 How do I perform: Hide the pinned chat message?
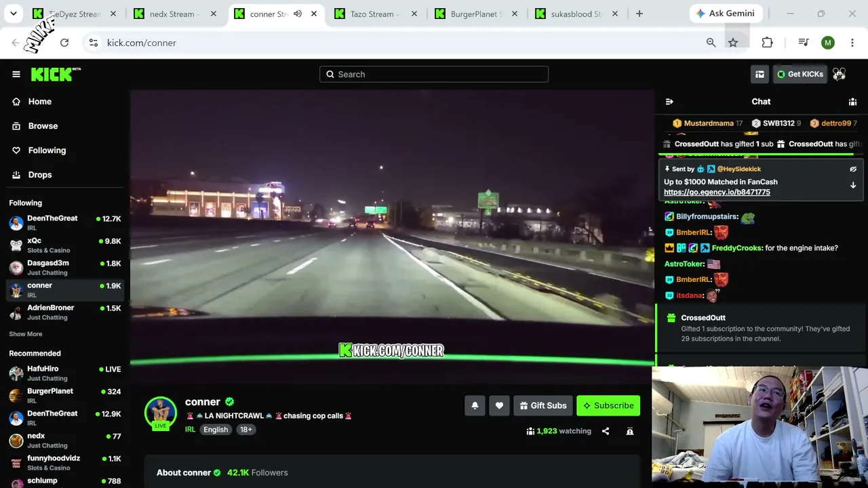(853, 169)
